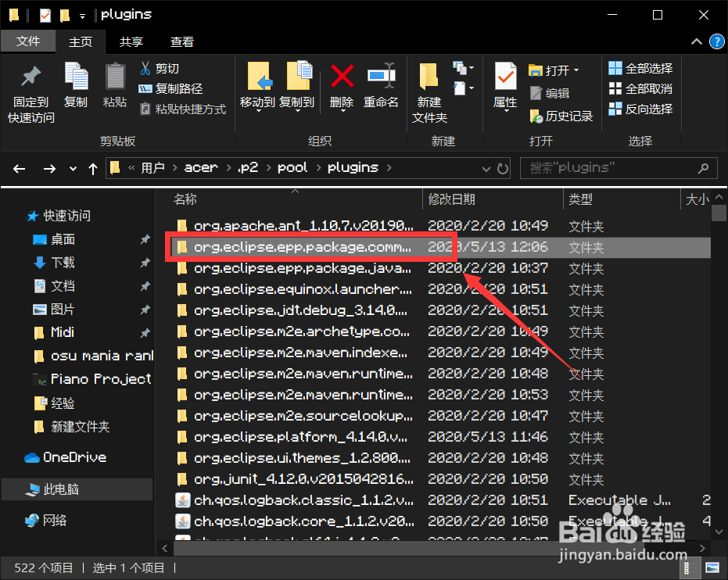Viewport: 728px width, 580px height.
Task: Click the 编辑 edit button
Action: coord(550,93)
